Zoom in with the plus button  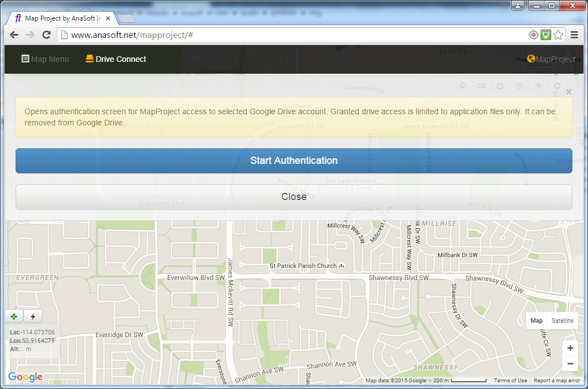[570, 348]
